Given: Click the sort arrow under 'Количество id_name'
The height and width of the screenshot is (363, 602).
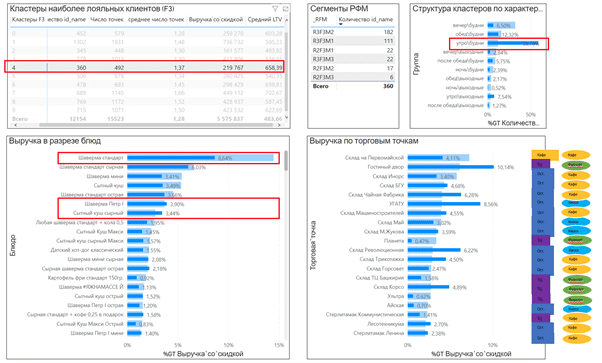Looking at the screenshot, I should pos(341,24).
